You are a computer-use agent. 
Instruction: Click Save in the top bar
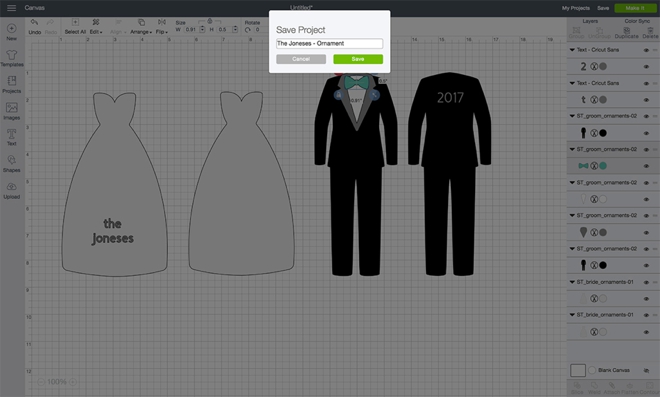603,8
